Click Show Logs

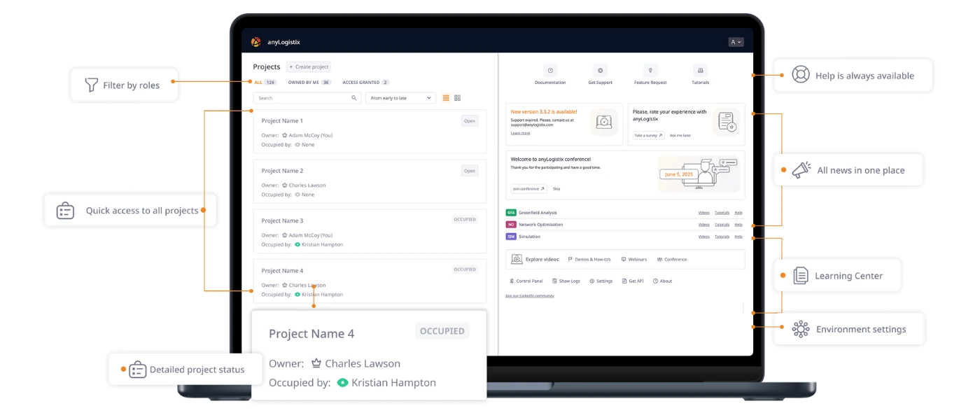tap(566, 281)
